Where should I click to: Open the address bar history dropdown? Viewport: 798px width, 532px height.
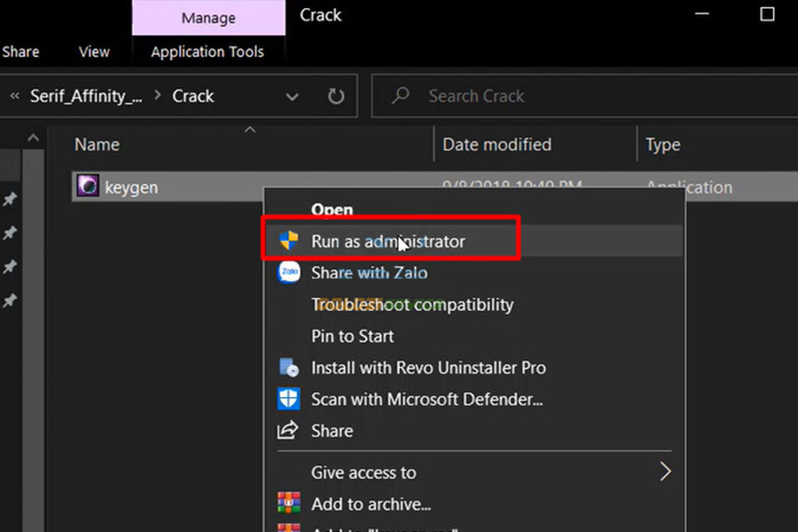point(292,97)
